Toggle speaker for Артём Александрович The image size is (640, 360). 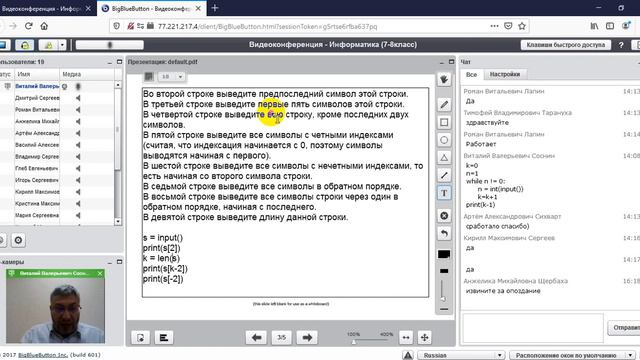pyautogui.click(x=78, y=133)
